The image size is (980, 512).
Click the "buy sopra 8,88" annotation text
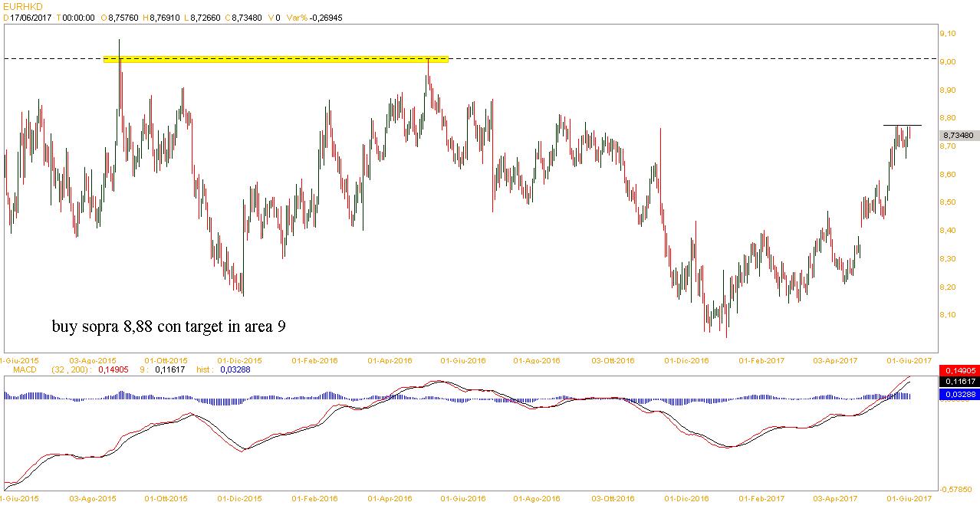click(169, 327)
